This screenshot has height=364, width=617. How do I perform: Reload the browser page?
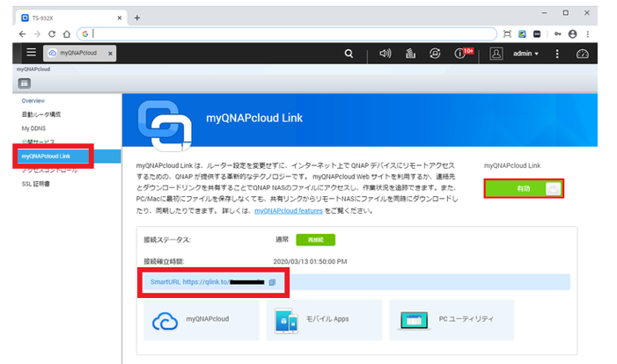coord(52,34)
